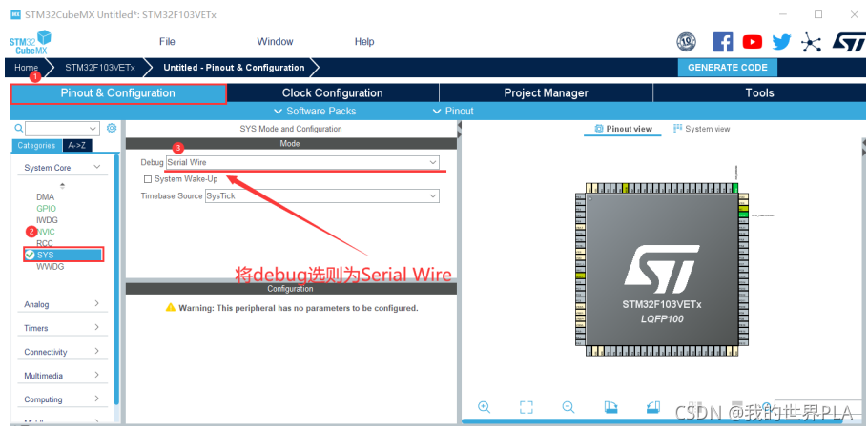Rotate the chip clockwise

pos(610,408)
